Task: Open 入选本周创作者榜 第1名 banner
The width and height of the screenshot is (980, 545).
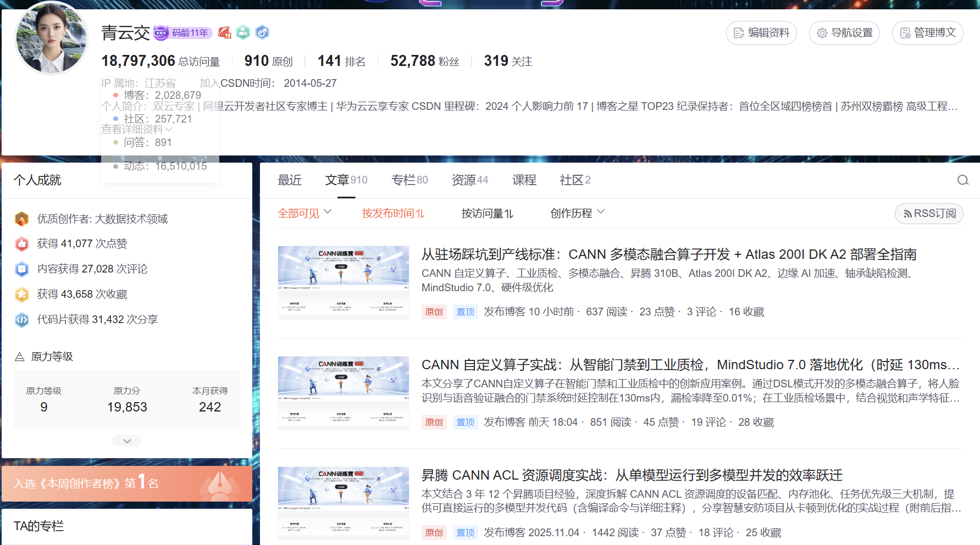Action: point(127,483)
